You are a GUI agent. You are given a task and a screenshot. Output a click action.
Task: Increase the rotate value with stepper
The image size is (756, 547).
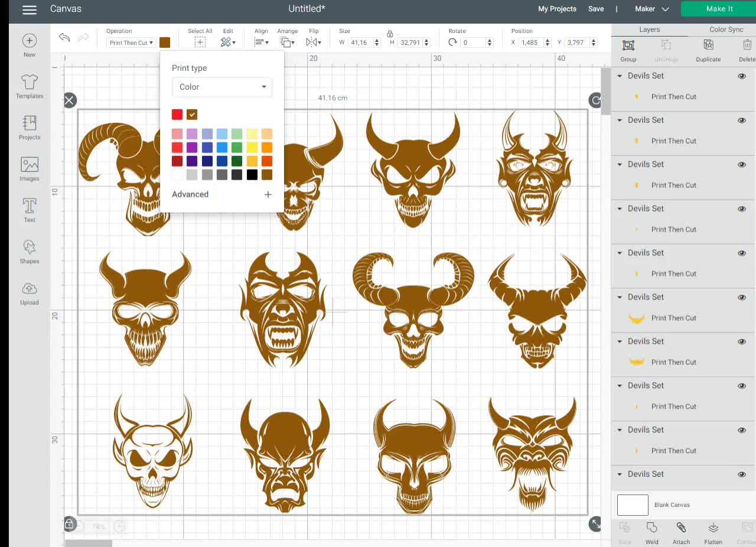(x=490, y=40)
